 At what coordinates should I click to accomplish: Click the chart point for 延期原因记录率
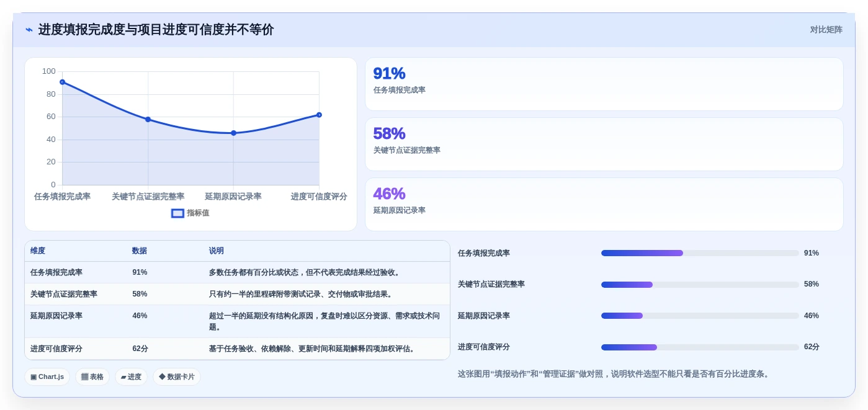(233, 133)
